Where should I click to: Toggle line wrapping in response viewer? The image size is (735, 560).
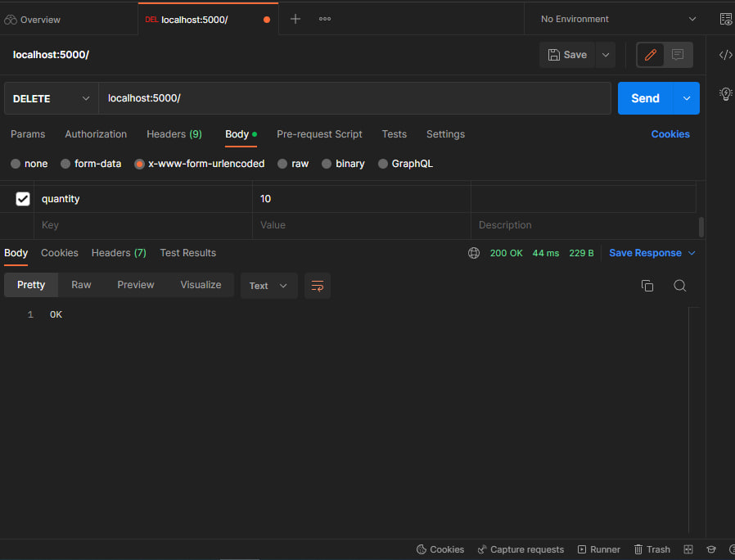[x=318, y=286]
